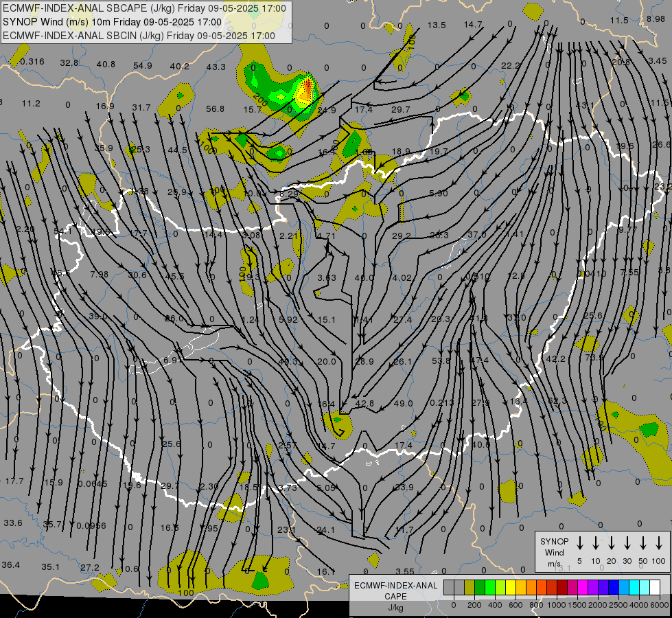Click the 100 m/s wind legend arrow
The image size is (672, 618).
pyautogui.click(x=659, y=543)
